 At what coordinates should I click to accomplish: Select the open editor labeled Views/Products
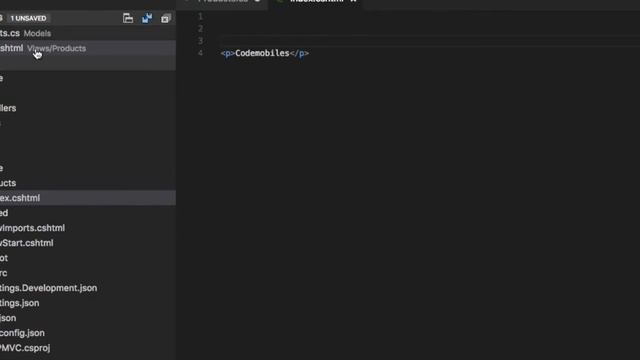(x=88, y=48)
